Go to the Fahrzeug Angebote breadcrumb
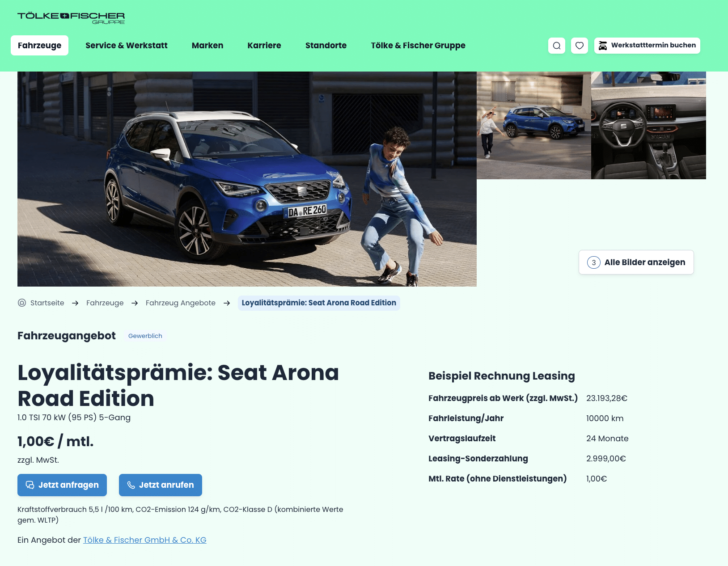Viewport: 728px width, 566px height. 181,303
